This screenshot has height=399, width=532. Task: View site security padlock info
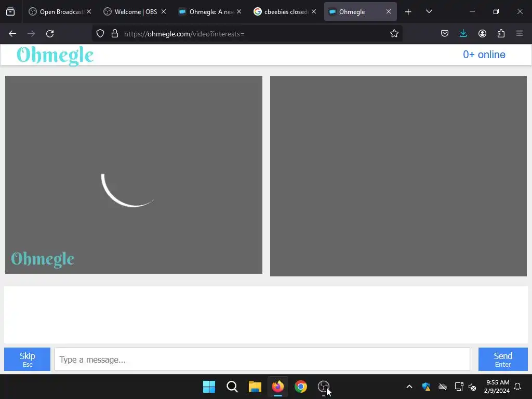tap(115, 34)
